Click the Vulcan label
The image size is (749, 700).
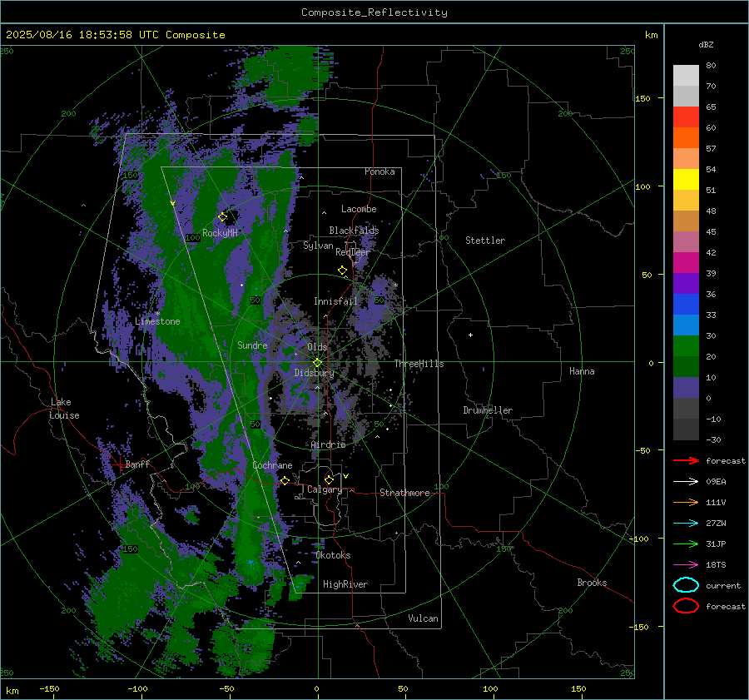(423, 618)
